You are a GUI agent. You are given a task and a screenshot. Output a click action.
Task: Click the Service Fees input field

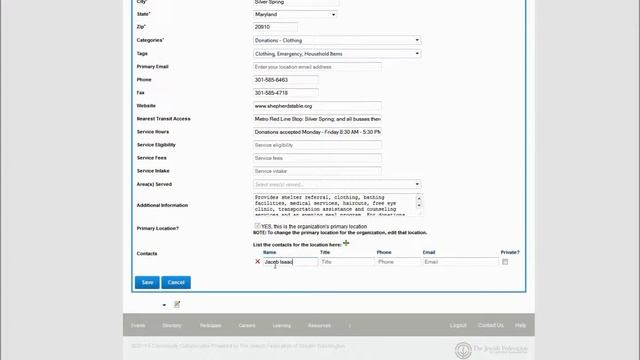pos(317,158)
